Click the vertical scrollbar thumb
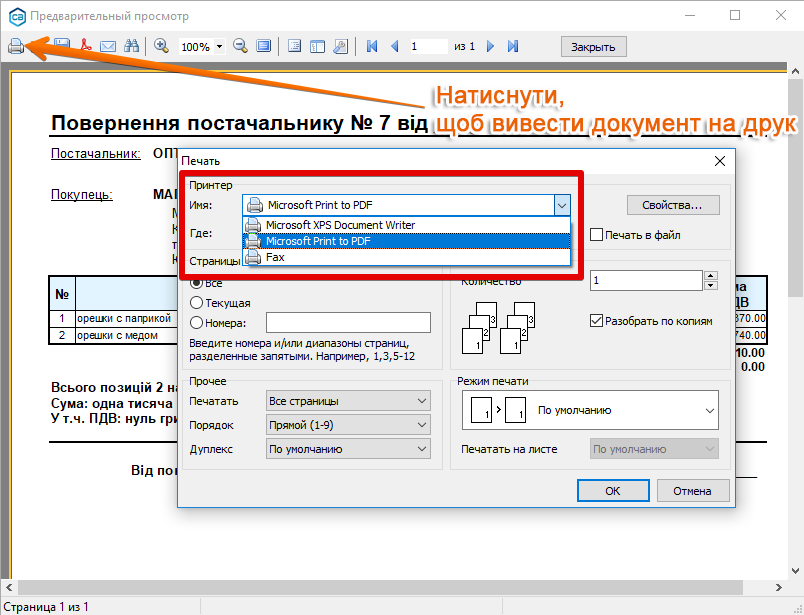Image resolution: width=804 pixels, height=615 pixels. tap(795, 188)
